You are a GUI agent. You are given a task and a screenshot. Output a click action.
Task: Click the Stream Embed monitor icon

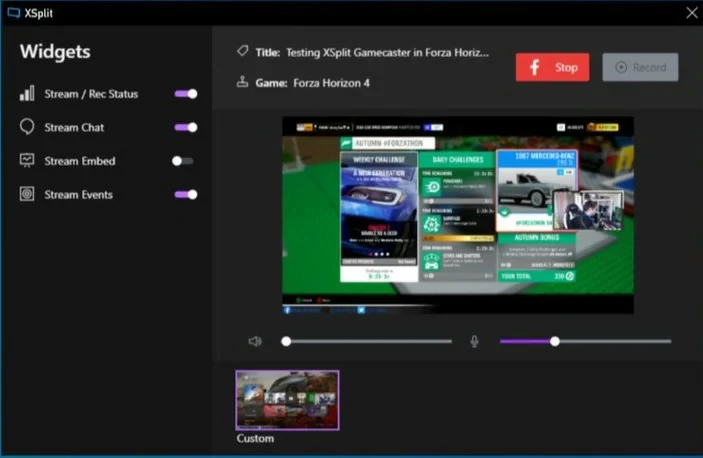click(x=27, y=160)
